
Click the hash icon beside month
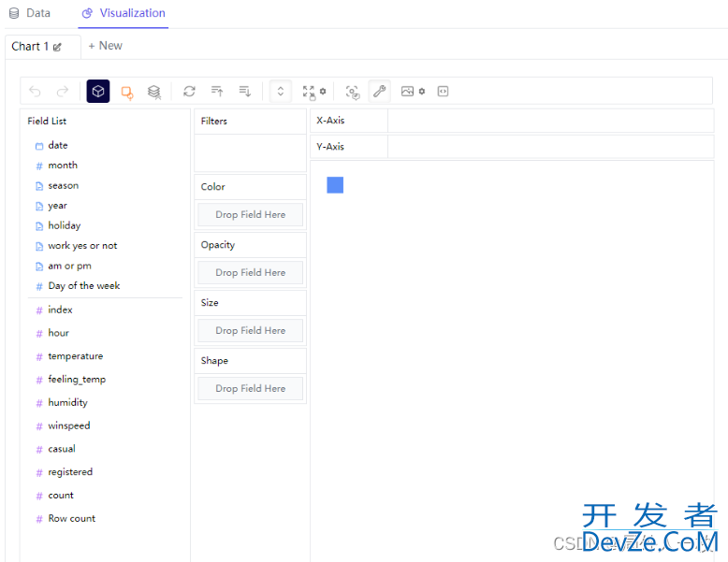click(x=39, y=166)
